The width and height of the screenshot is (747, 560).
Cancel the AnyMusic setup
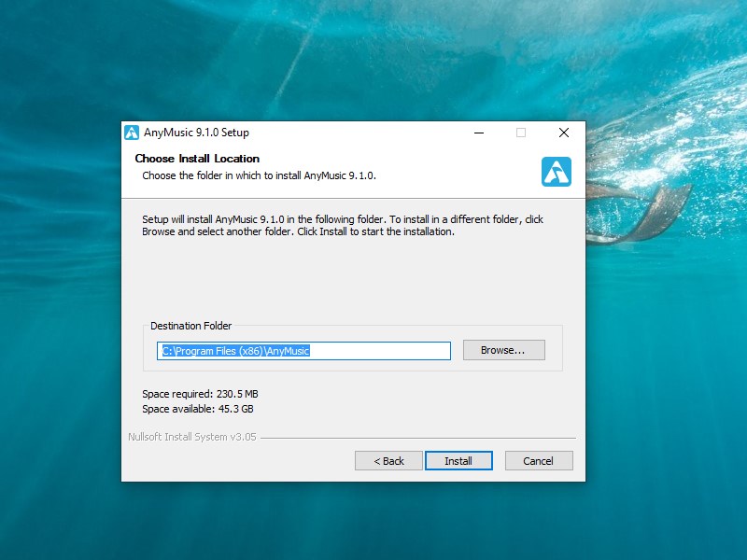(539, 461)
